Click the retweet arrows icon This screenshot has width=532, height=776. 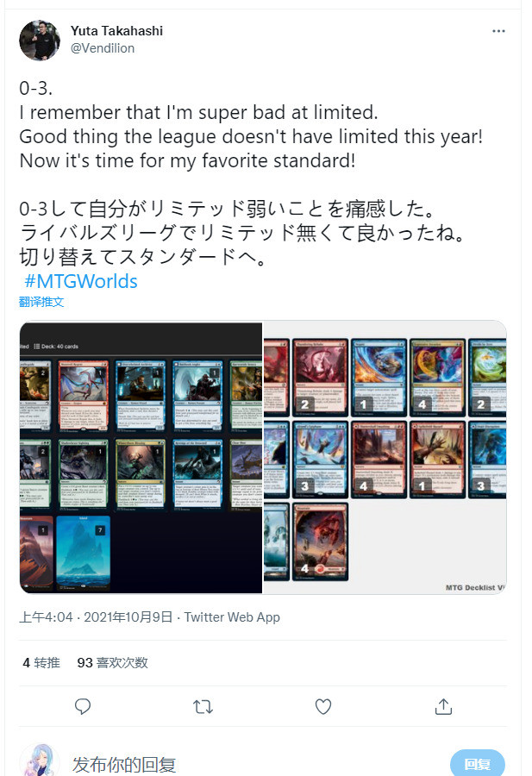pyautogui.click(x=203, y=706)
